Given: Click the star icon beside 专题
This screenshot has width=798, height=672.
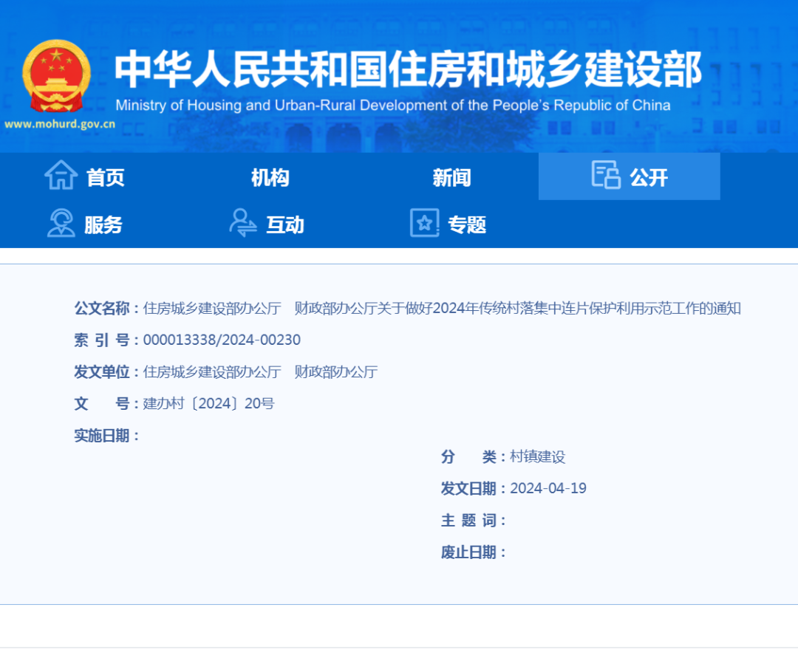Looking at the screenshot, I should click(424, 223).
